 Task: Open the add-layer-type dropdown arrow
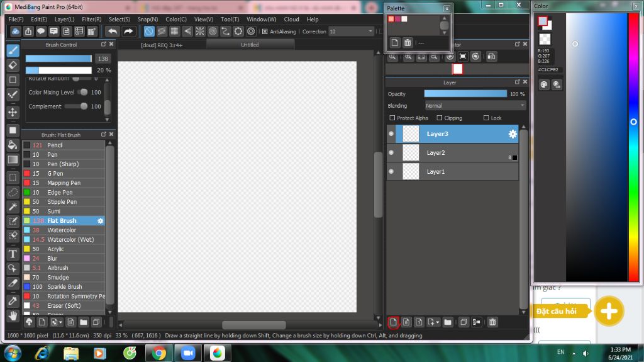pos(438,322)
